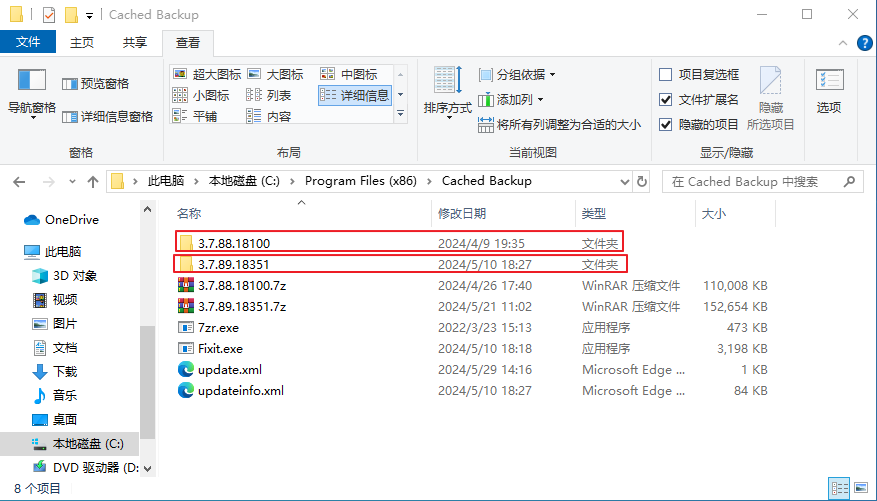Click 此电脑 in the address bar
The width and height of the screenshot is (877, 501).
(166, 181)
